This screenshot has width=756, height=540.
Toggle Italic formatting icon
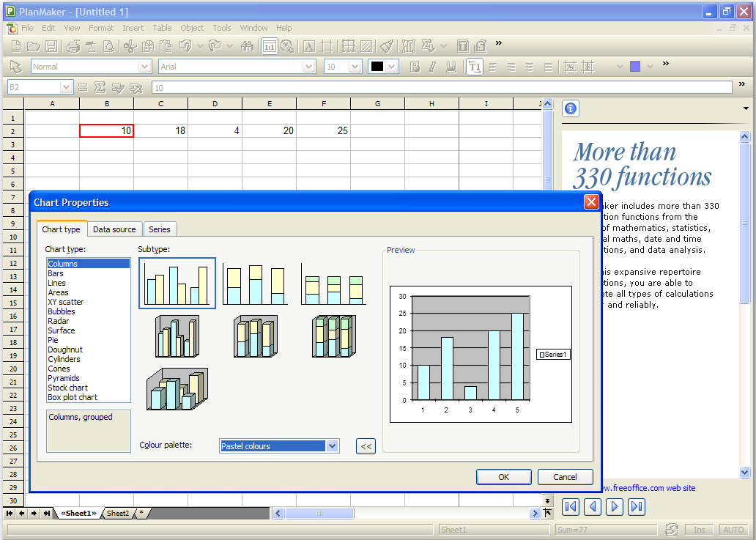[x=432, y=67]
